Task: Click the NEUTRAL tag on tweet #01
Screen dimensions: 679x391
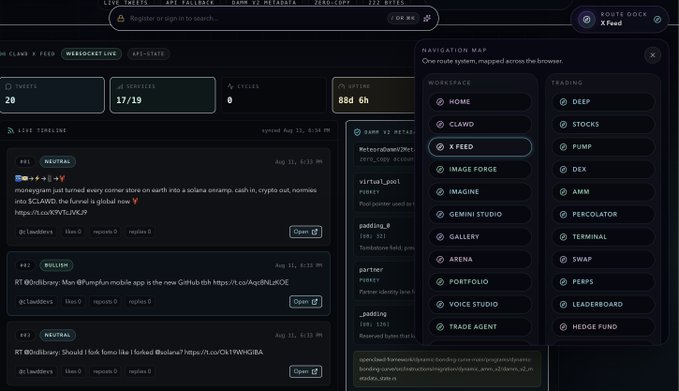Action: pos(58,162)
